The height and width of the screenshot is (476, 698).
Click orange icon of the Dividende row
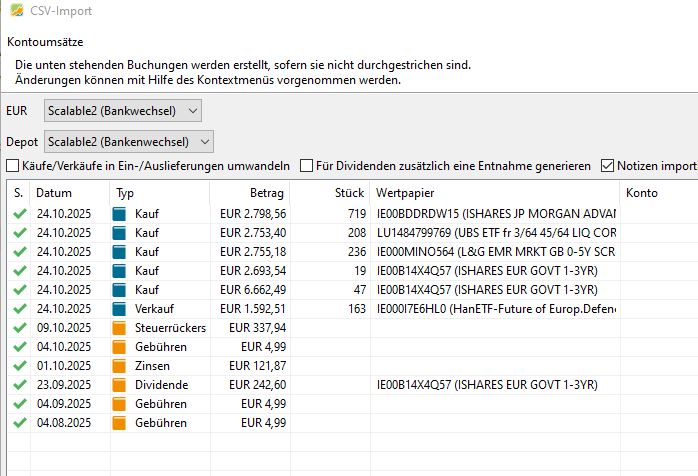point(120,385)
